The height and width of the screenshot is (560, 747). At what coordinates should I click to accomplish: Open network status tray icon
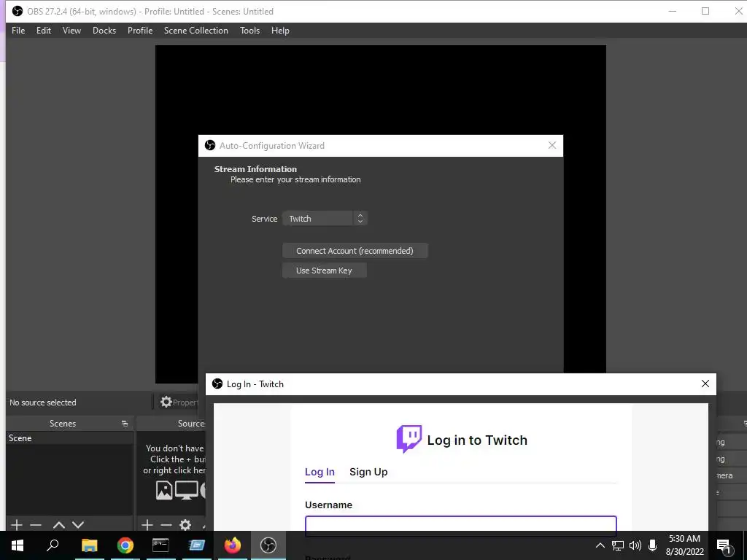[x=617, y=545]
